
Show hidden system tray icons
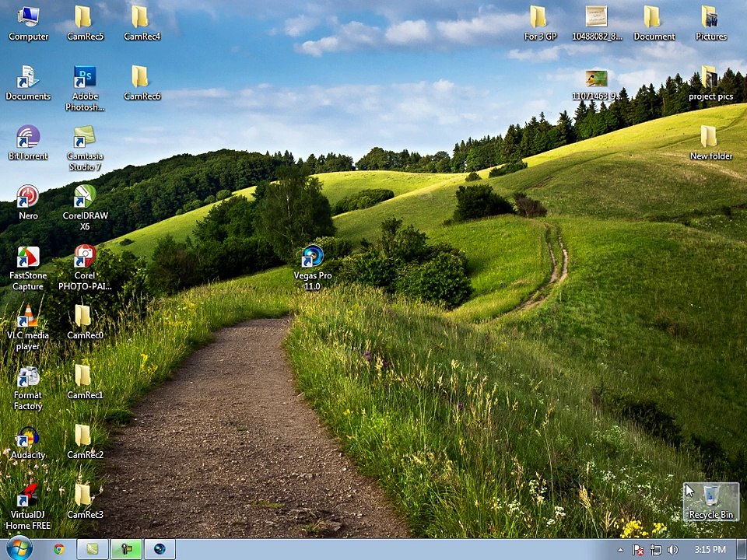point(620,550)
